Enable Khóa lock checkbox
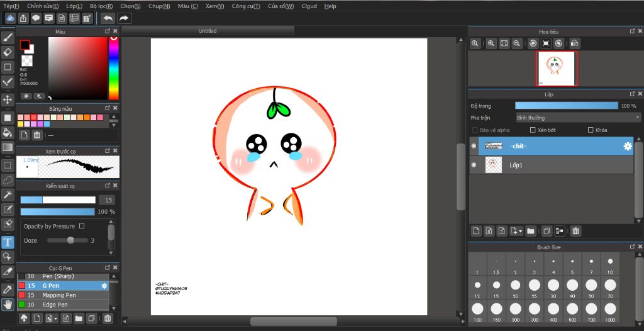This screenshot has height=331, width=644. (591, 130)
